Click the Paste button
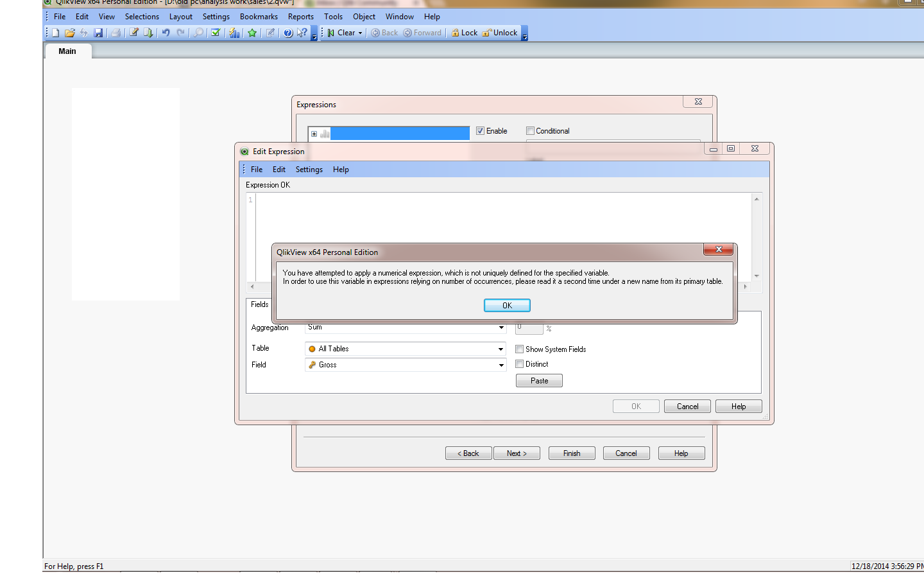This screenshot has width=924, height=578. click(x=539, y=381)
